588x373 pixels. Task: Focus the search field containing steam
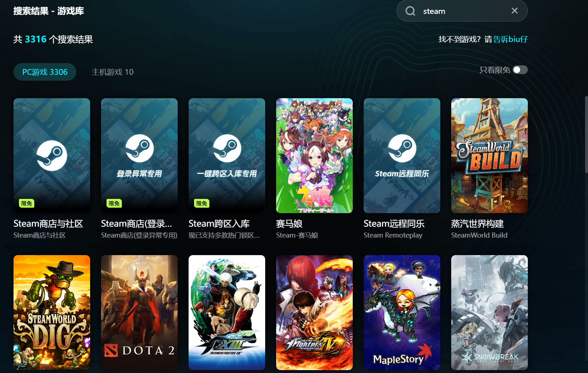point(462,11)
